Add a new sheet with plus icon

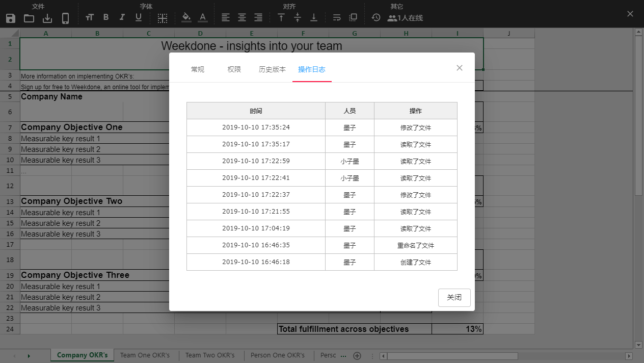(357, 355)
